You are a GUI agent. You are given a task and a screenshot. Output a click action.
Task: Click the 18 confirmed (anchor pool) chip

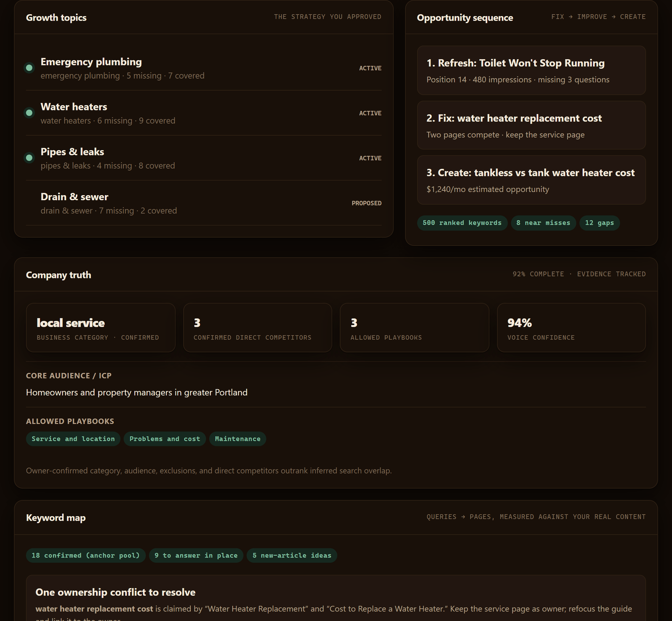[86, 555]
